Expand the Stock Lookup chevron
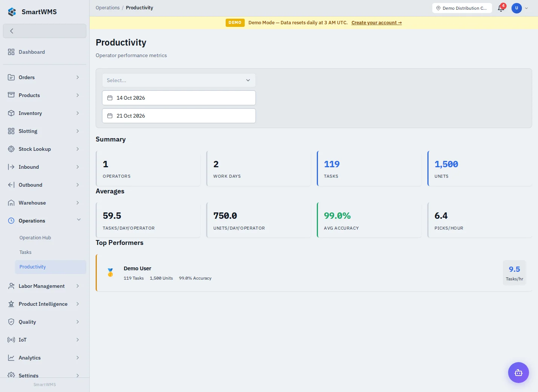This screenshot has width=538, height=392. [x=78, y=149]
